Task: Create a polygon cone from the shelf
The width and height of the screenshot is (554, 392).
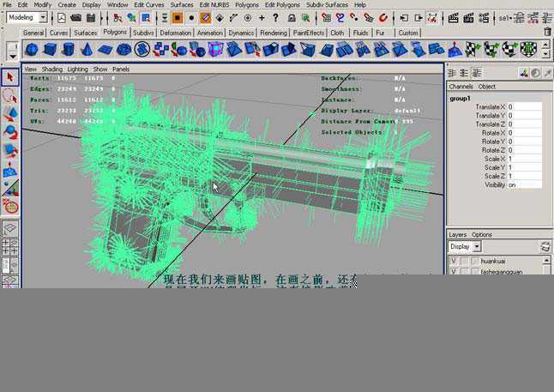Action: click(x=87, y=49)
